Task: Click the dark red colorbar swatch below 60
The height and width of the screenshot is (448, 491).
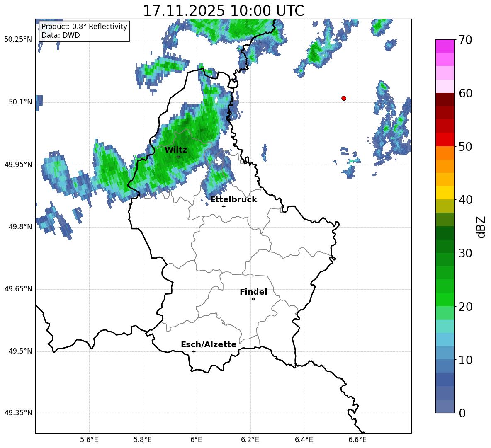Action: click(x=445, y=99)
